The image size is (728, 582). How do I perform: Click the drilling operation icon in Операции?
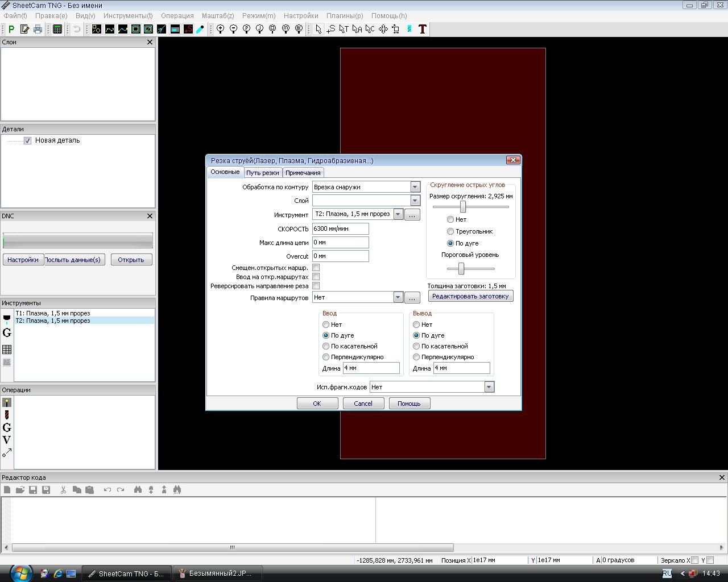click(7, 415)
